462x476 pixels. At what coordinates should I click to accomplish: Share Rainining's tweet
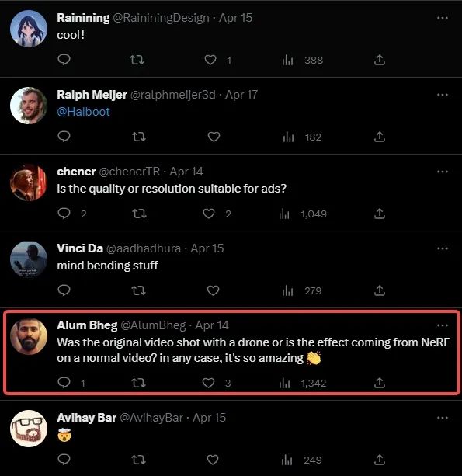click(x=380, y=60)
